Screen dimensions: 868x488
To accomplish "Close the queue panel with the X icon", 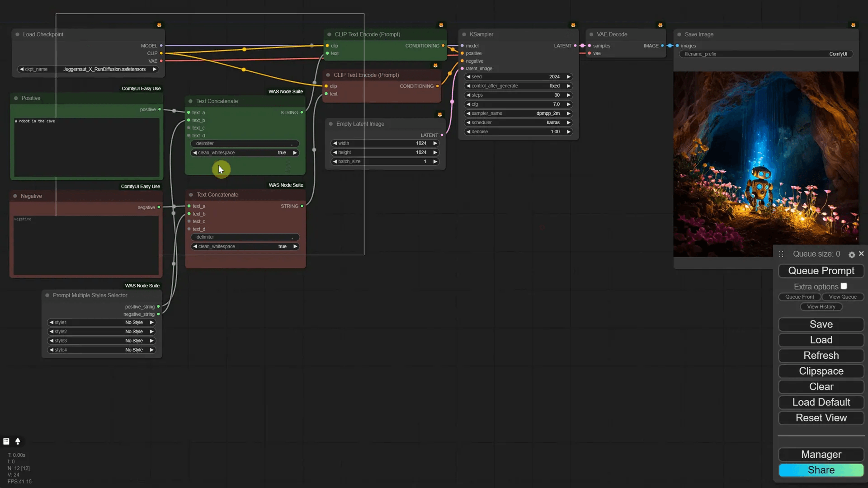I will pos(861,253).
